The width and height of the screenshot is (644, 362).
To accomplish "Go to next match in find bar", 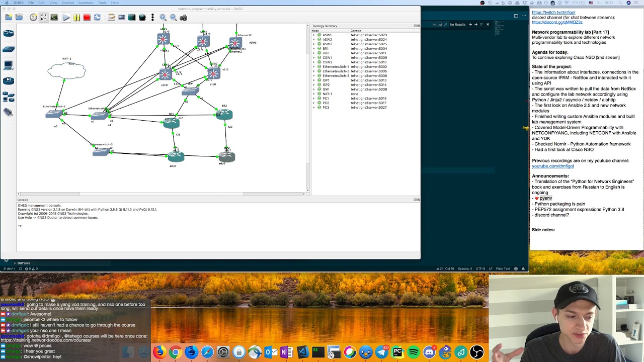I will pos(476,24).
